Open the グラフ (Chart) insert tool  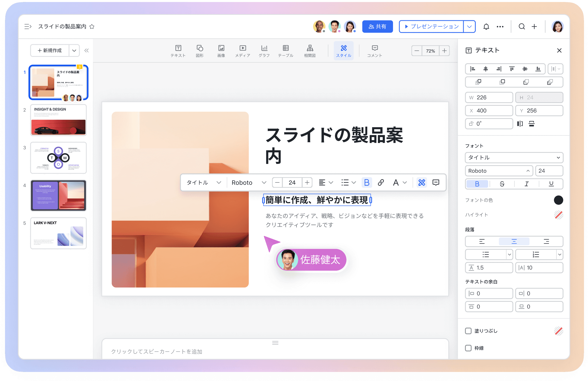[x=264, y=51]
